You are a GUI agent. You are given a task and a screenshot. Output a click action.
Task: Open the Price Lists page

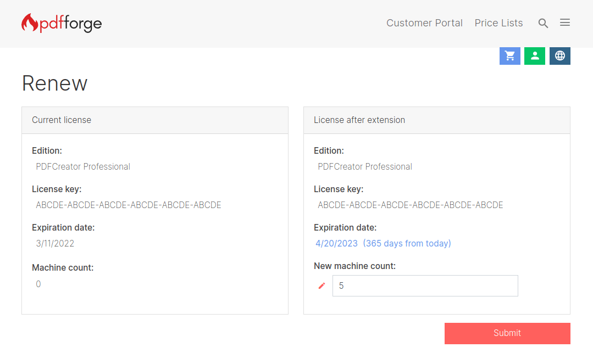click(498, 23)
